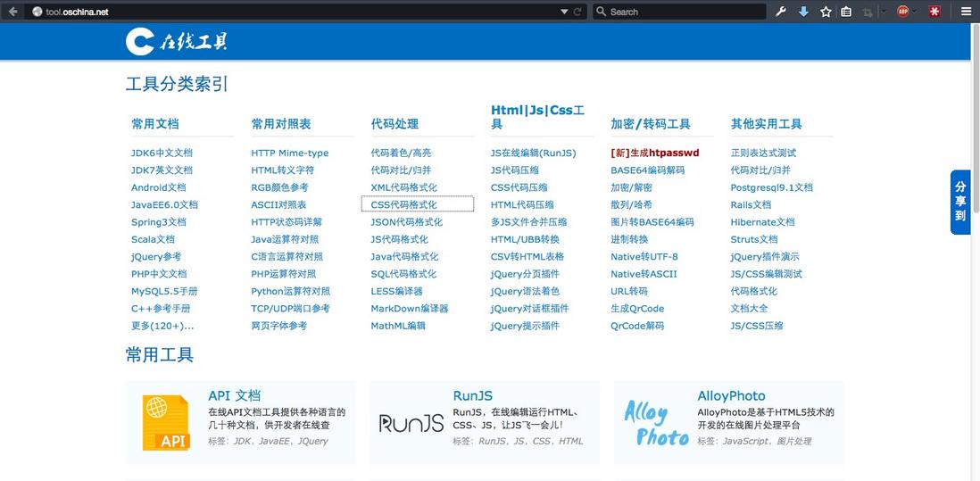Screen dimensions: 980x481
Task: Click the RunJS logo image
Action: coord(411,424)
